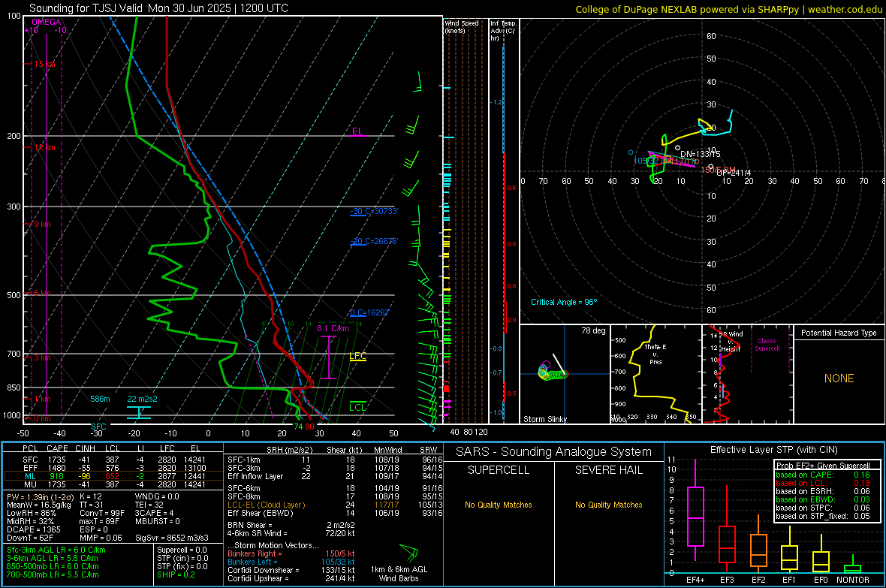Viewport: 886px width, 588px height.
Task: Click the 'Eff Inflow Layer' row
Action: coord(335,476)
